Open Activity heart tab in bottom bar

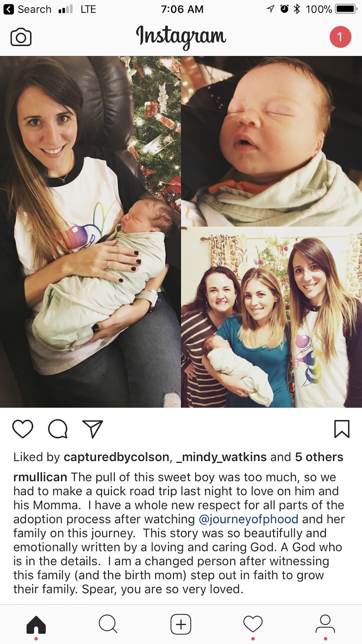click(x=253, y=624)
